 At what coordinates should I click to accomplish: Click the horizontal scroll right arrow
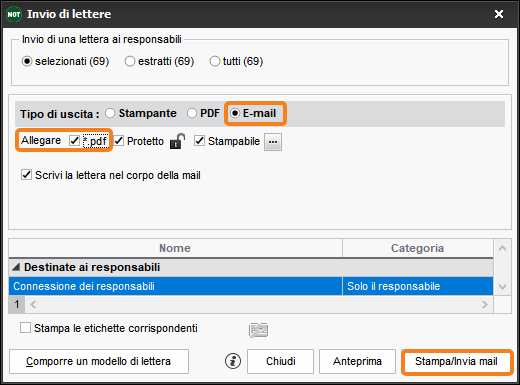click(485, 304)
